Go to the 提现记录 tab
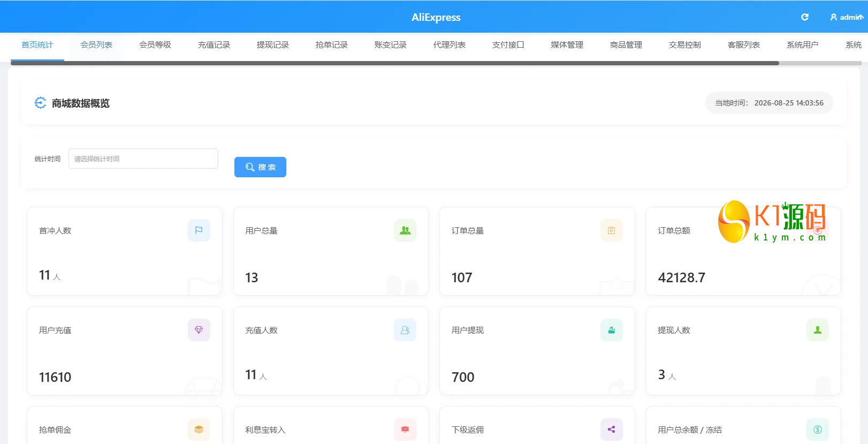The image size is (868, 444). (x=273, y=45)
